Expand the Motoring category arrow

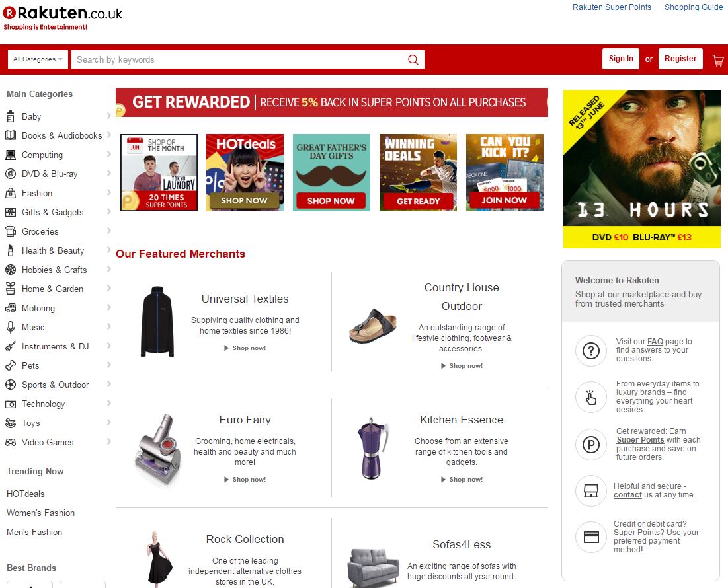pos(108,307)
